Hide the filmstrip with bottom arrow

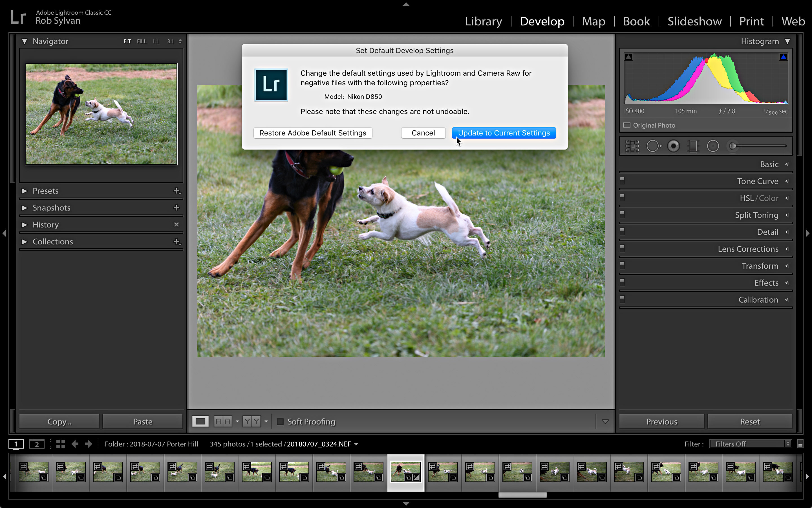click(406, 504)
